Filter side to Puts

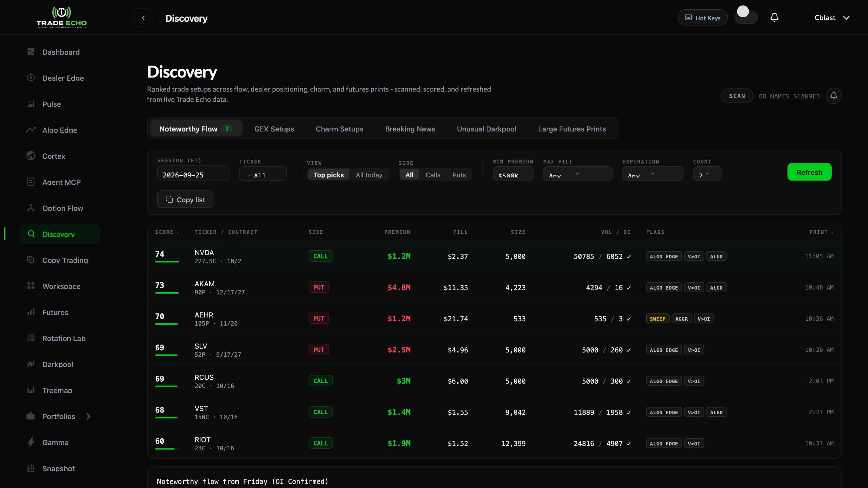459,175
